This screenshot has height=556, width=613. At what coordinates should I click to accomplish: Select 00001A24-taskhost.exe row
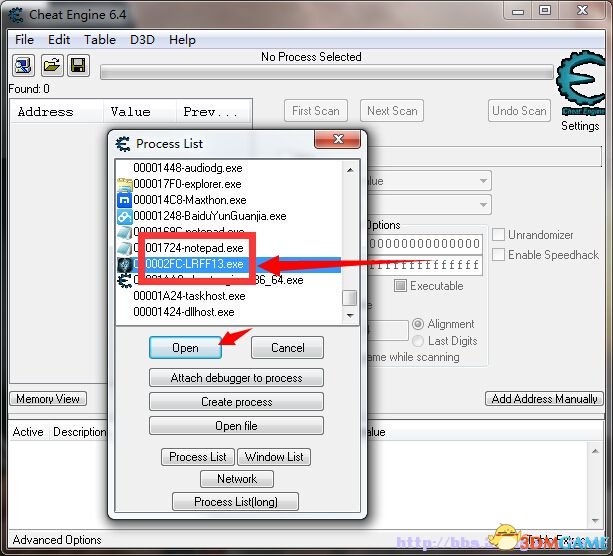pyautogui.click(x=229, y=296)
